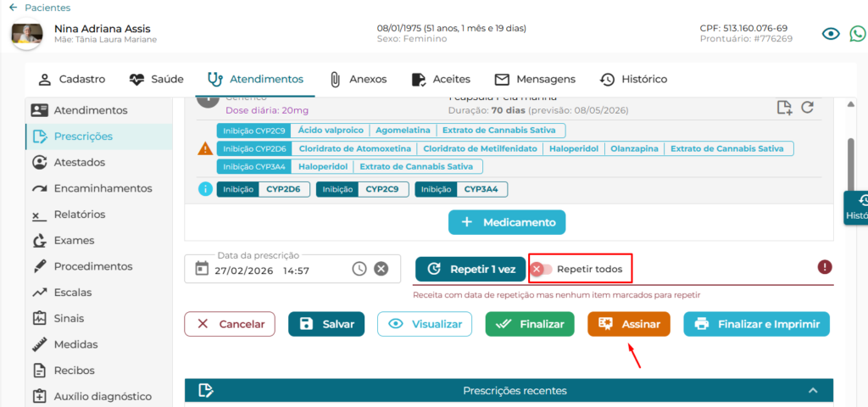The width and height of the screenshot is (868, 407).
Task: Click the Agomelatina interaction tag
Action: (x=403, y=131)
